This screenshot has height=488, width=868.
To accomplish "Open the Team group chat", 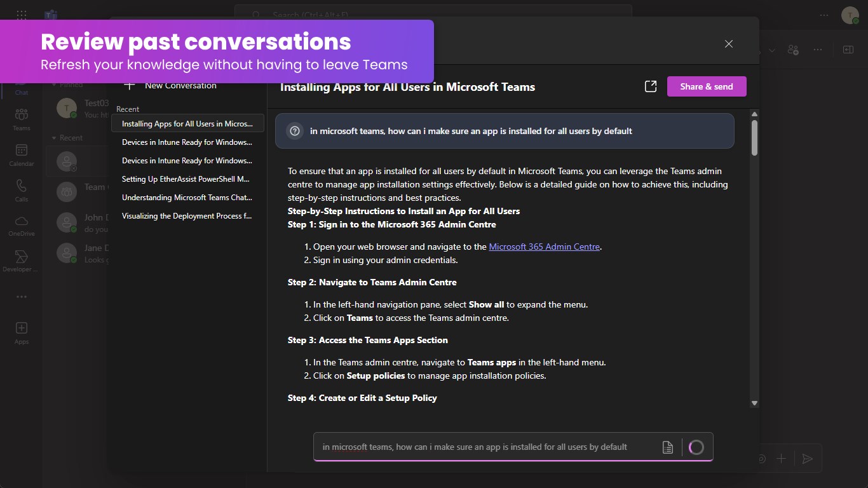I will [x=78, y=191].
